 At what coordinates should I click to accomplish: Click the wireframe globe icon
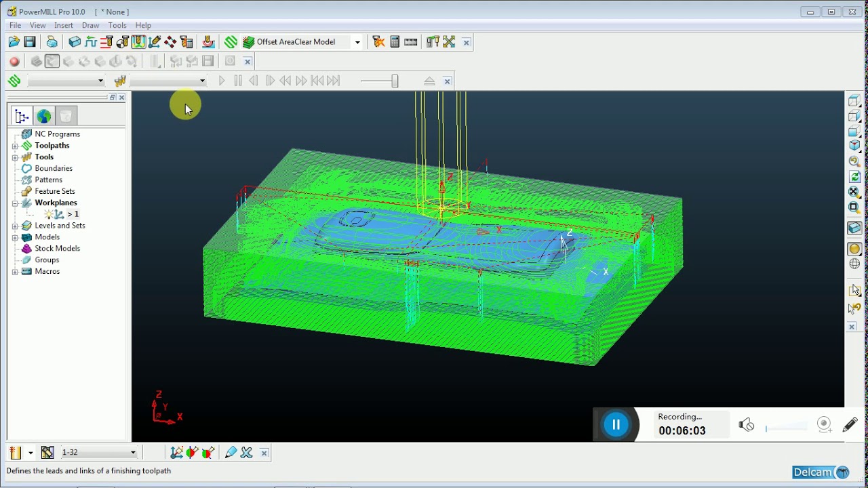854,264
